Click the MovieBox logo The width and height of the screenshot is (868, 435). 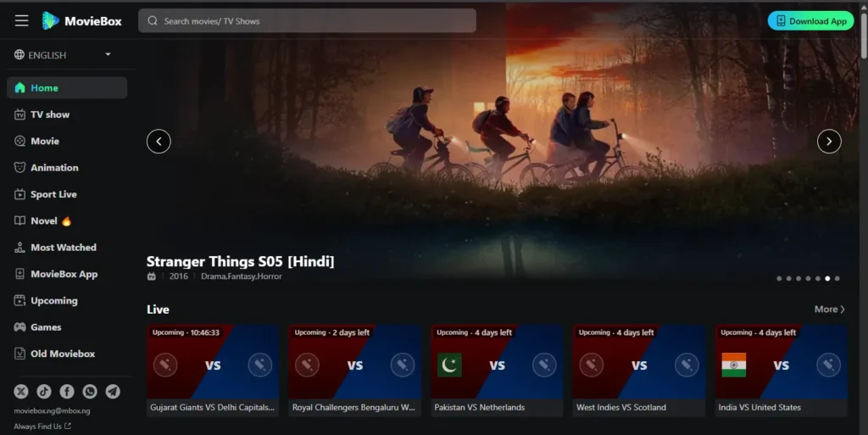82,21
